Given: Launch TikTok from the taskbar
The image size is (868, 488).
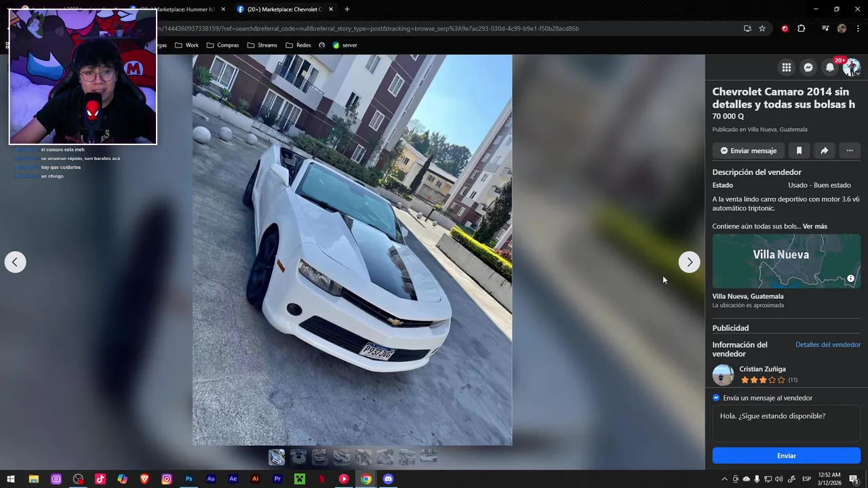Looking at the screenshot, I should (x=100, y=479).
